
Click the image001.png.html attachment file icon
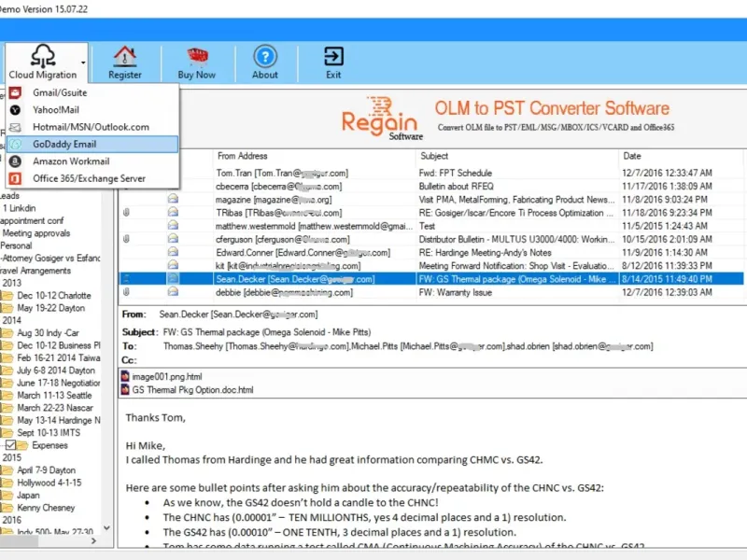tap(125, 376)
